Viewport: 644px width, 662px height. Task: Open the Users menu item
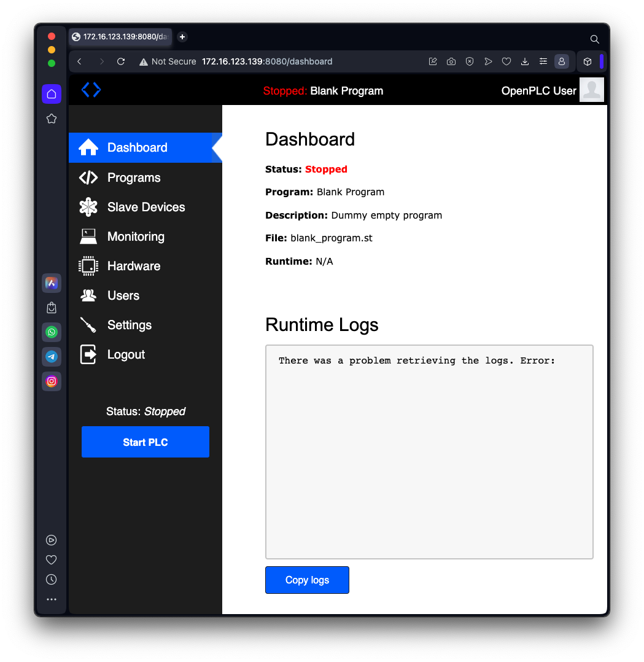coord(145,295)
